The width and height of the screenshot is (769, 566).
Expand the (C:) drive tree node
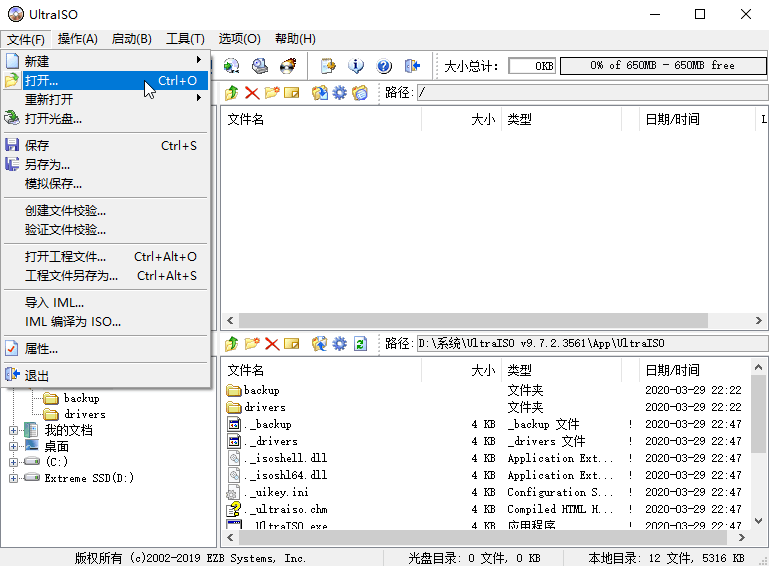[x=13, y=463]
